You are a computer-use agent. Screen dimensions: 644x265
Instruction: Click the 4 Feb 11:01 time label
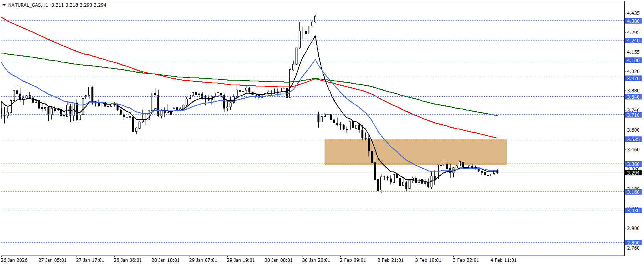pyautogui.click(x=504, y=260)
